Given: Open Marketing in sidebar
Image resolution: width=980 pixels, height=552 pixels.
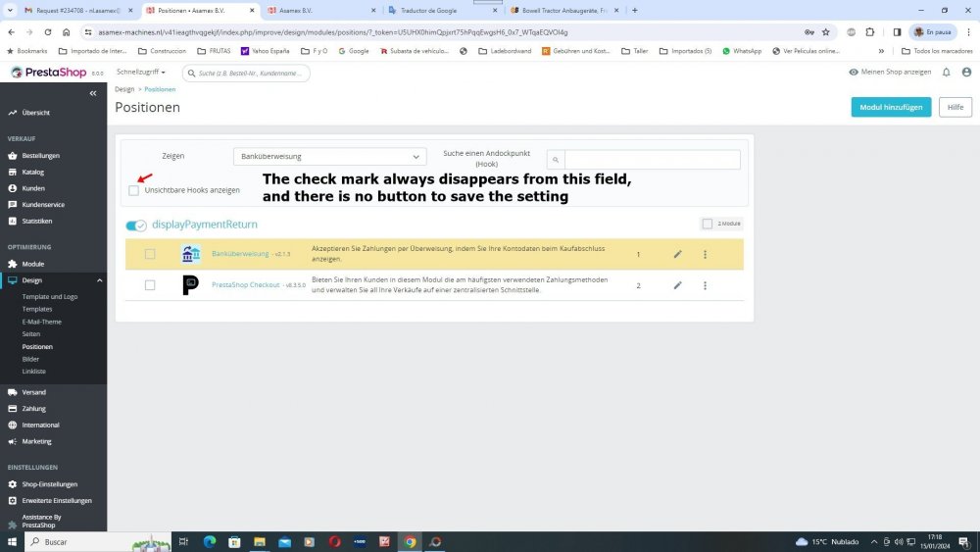Looking at the screenshot, I should point(36,441).
